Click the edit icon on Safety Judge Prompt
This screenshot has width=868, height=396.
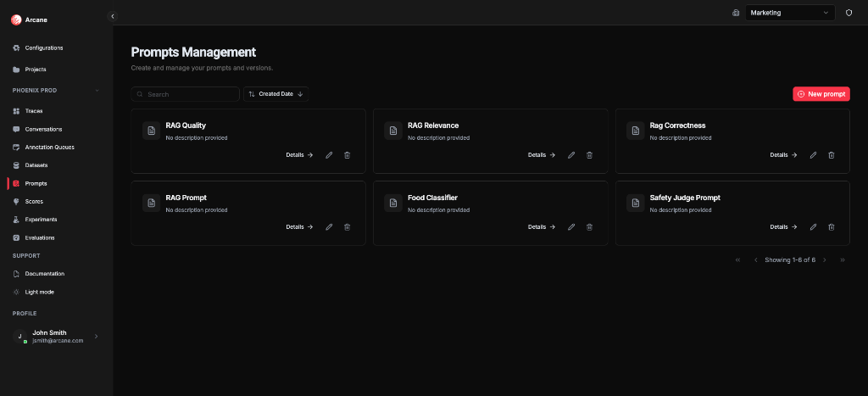pyautogui.click(x=813, y=227)
